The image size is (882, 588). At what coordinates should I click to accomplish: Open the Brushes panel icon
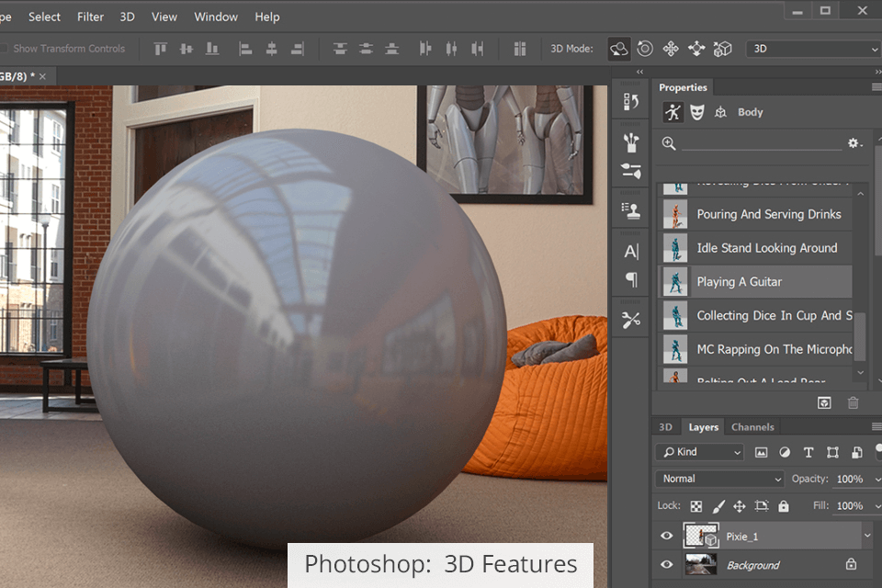click(x=631, y=142)
